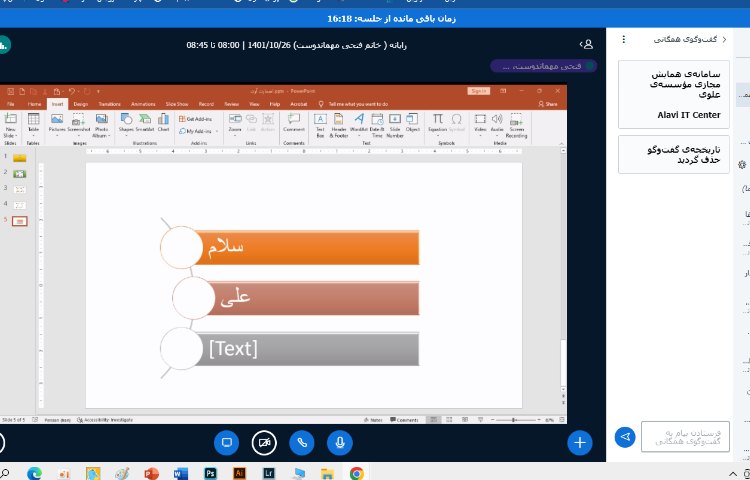Click the phone audio button

(x=302, y=441)
